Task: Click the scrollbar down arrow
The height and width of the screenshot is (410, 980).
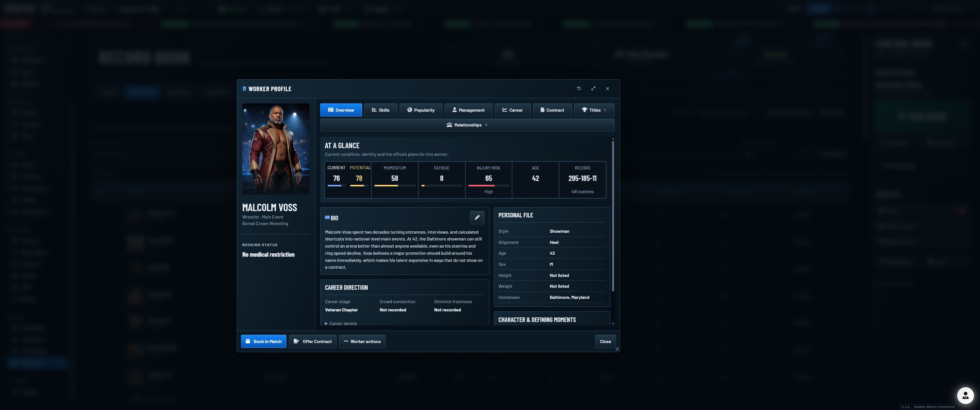Action: tap(612, 324)
